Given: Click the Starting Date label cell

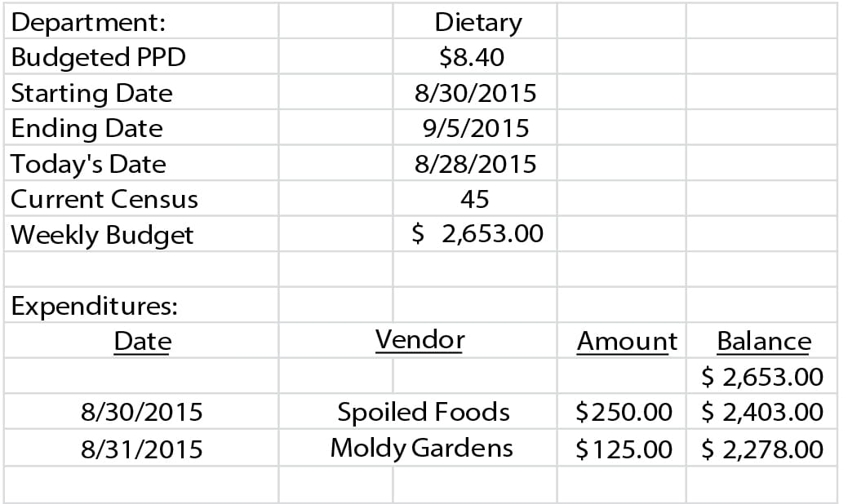Looking at the screenshot, I should pyautogui.click(x=91, y=93).
